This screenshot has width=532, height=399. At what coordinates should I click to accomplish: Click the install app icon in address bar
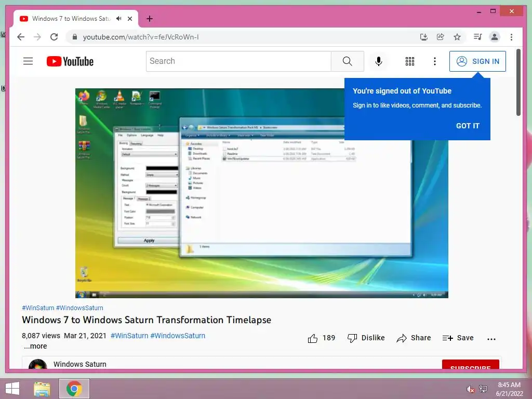click(424, 37)
